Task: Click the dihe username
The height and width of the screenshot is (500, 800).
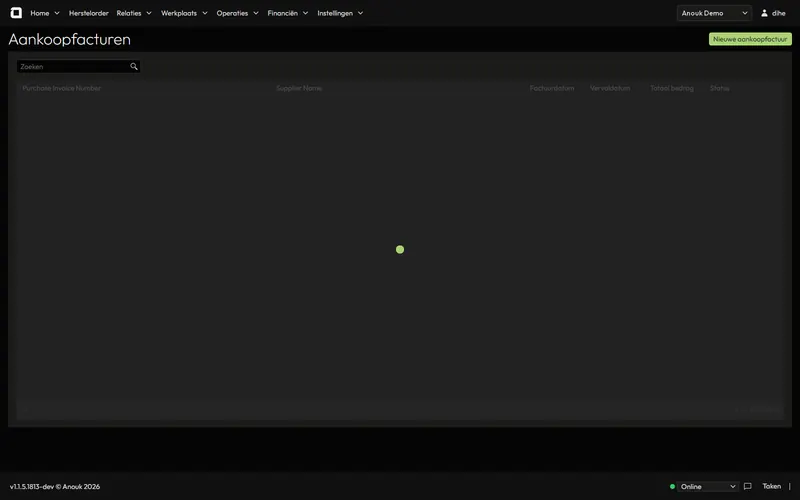Action: (x=779, y=13)
